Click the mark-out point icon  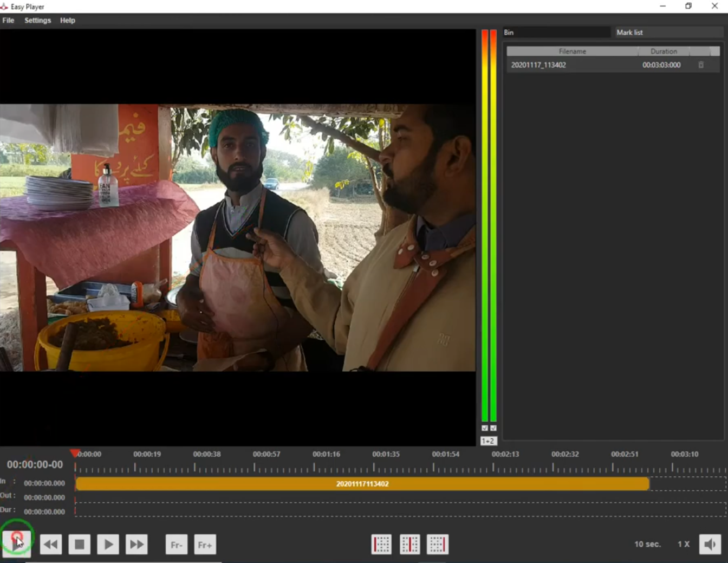coord(438,544)
